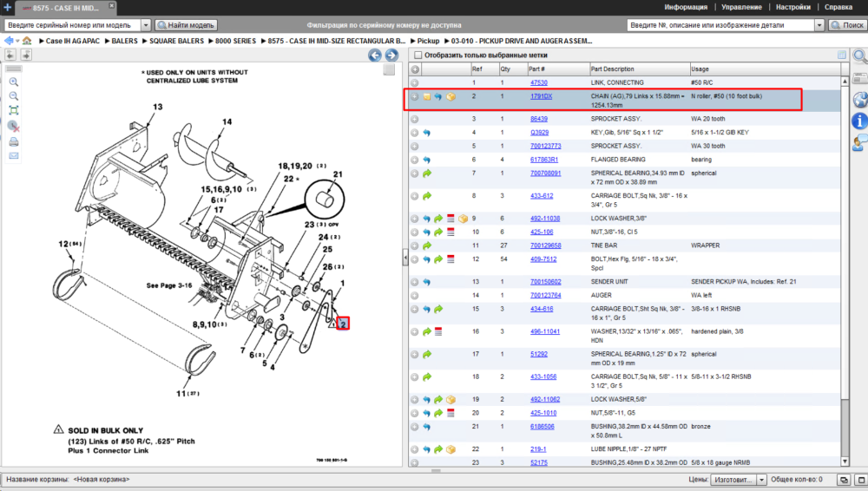Screen dimensions: 868x491
Task: Click the parts list vertical scrollbar
Action: tap(845, 272)
